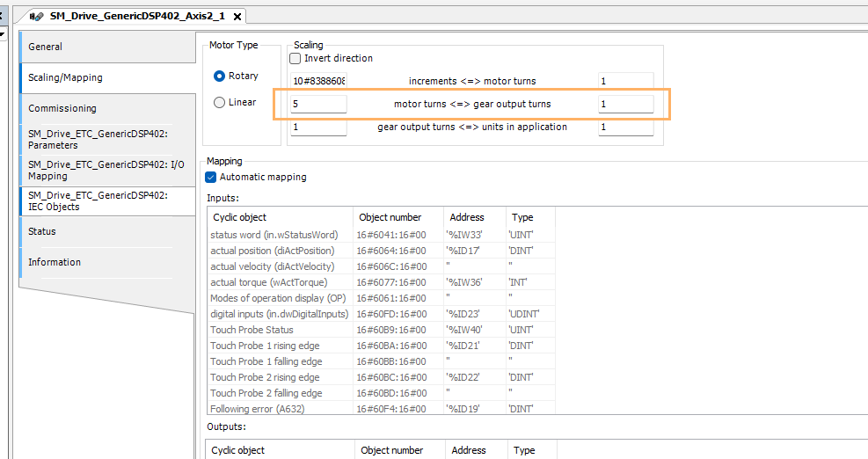Show the Status tab
Viewport: 868px width, 459px height.
click(106, 231)
